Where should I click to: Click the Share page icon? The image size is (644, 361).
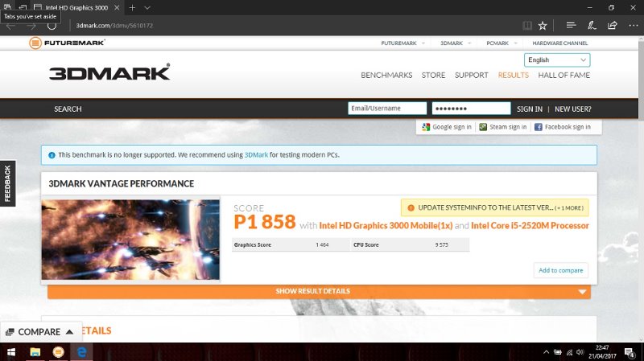pyautogui.click(x=613, y=26)
